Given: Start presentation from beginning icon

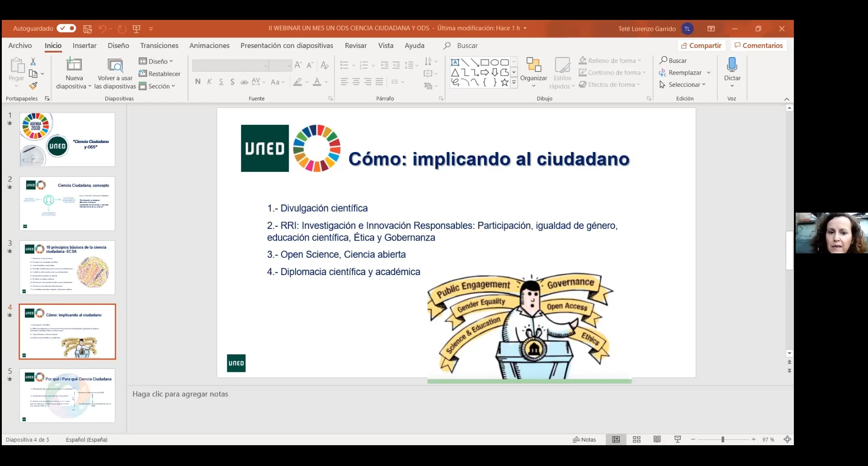Looking at the screenshot, I should coord(137,29).
